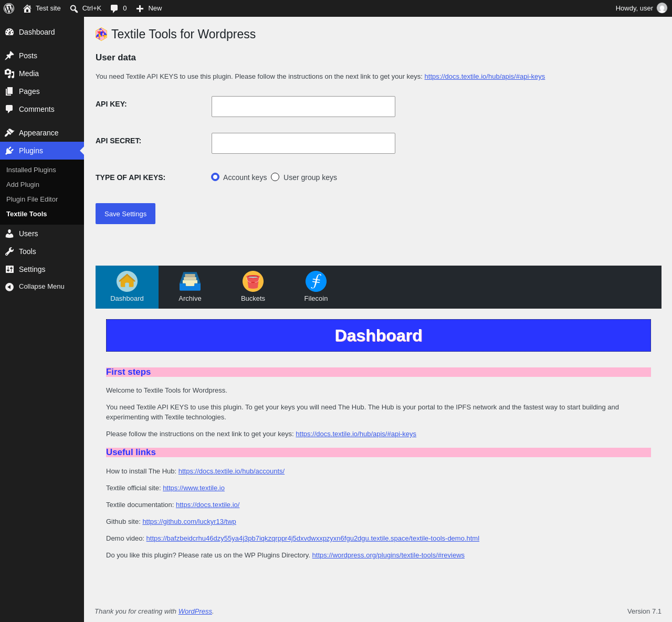Click the Tools wrench icon
Image resolution: width=672 pixels, height=622 pixels.
9,251
